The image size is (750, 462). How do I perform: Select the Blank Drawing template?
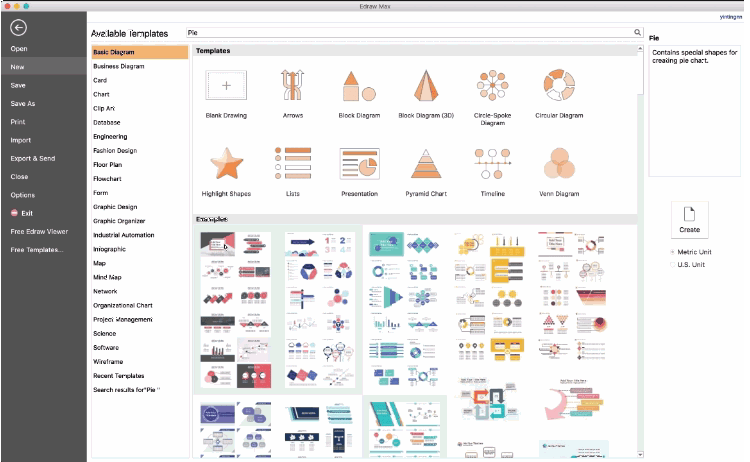pyautogui.click(x=226, y=86)
